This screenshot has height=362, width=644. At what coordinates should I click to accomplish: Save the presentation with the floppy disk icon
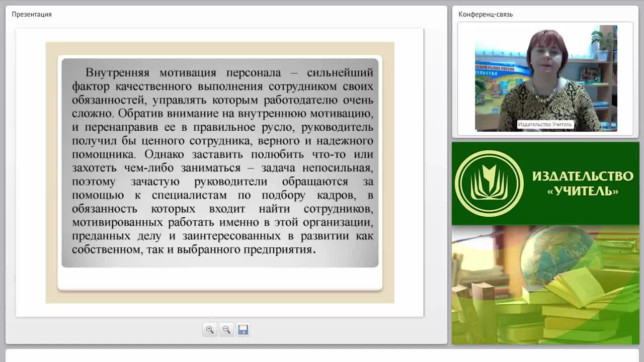pyautogui.click(x=243, y=330)
